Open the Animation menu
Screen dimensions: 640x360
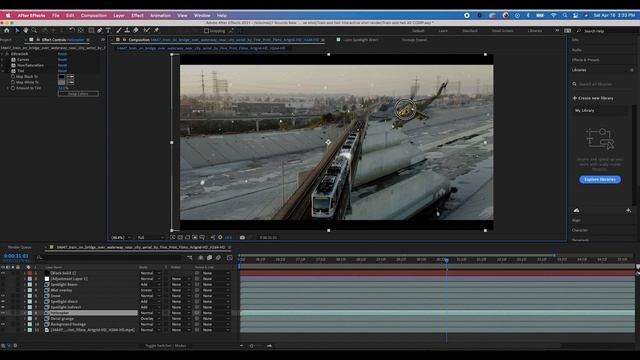[x=160, y=16]
